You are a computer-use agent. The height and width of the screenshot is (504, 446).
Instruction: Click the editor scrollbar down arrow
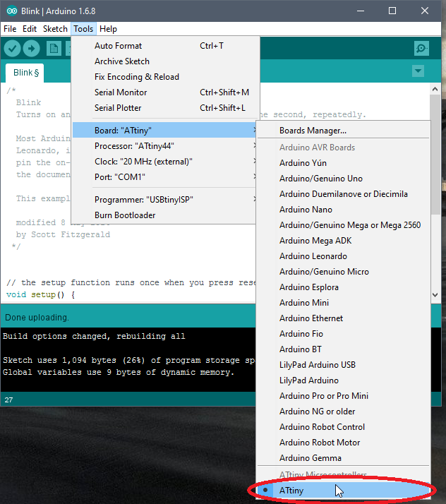pos(435,295)
